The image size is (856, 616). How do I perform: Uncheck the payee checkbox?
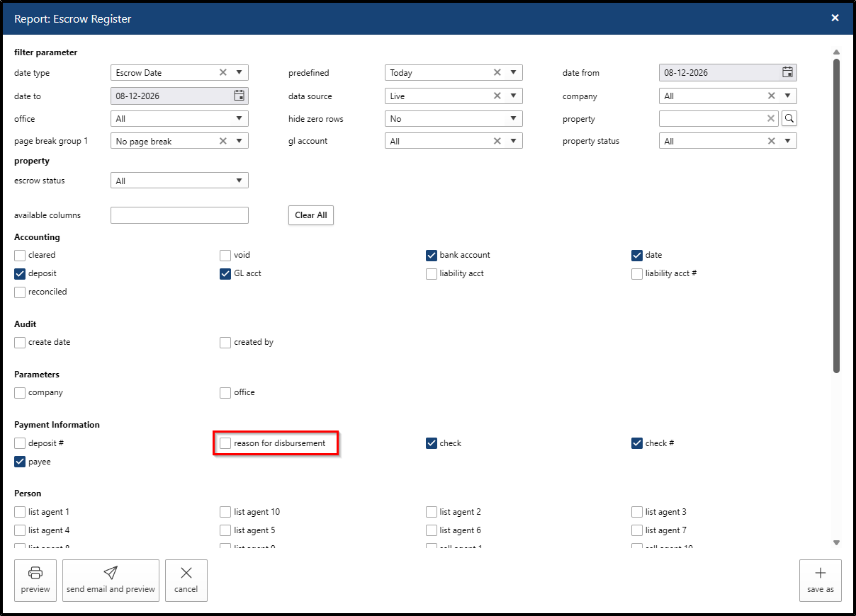point(20,462)
